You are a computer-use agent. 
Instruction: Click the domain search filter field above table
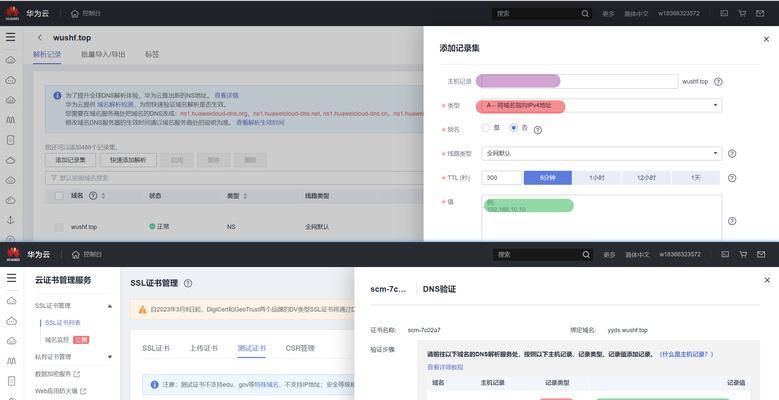point(234,178)
